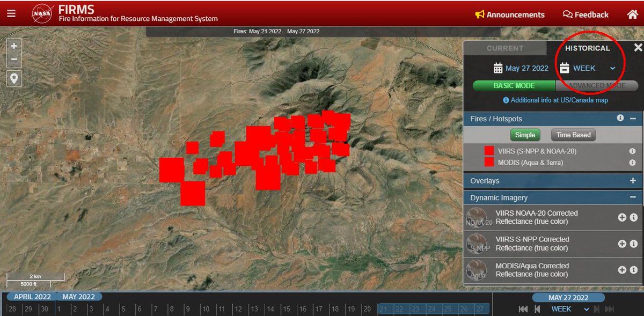The image size is (644, 316).
Task: Select the Simple fire display button
Action: coord(525,135)
